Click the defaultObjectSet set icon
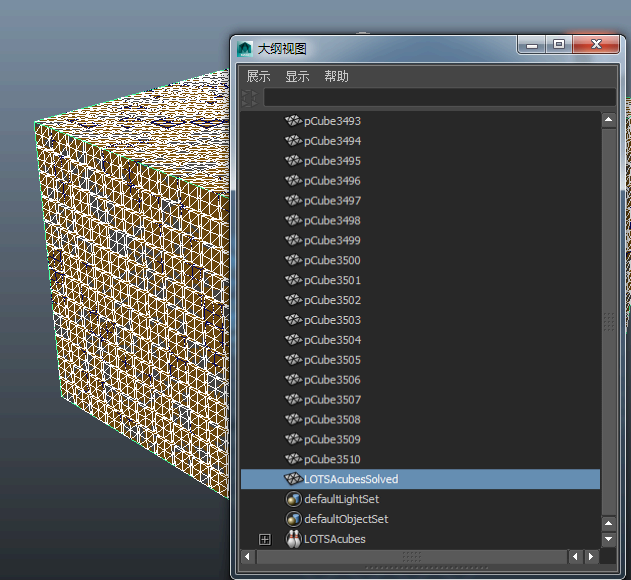 [293, 519]
